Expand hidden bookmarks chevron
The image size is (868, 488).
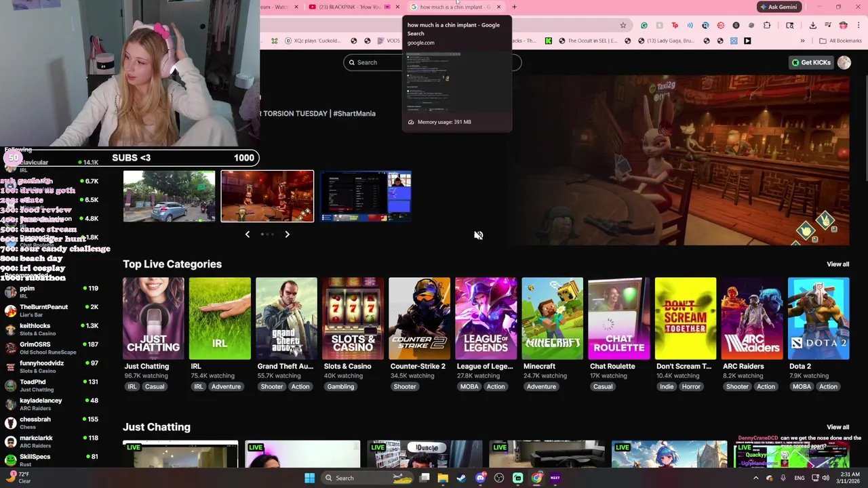point(802,41)
